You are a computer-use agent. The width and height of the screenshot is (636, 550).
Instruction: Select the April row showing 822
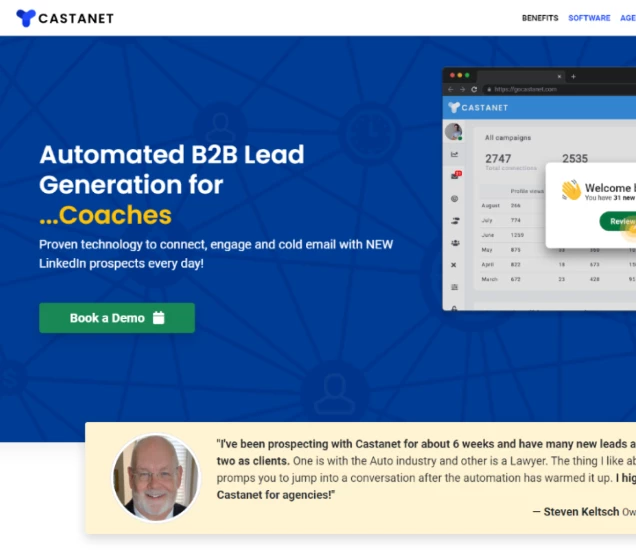click(x=557, y=264)
